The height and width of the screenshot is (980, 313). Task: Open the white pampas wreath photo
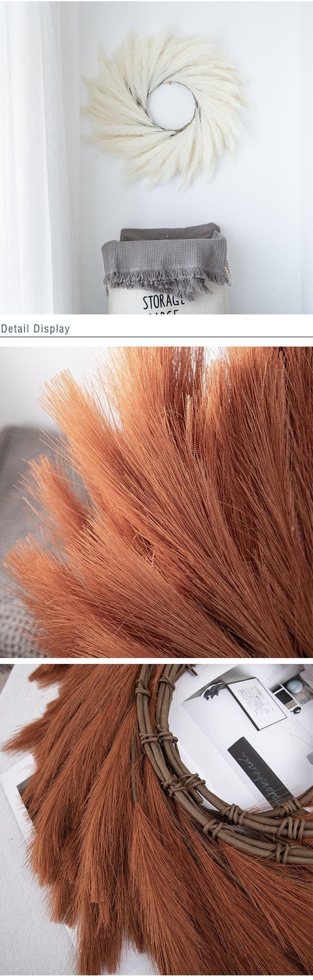156,157
